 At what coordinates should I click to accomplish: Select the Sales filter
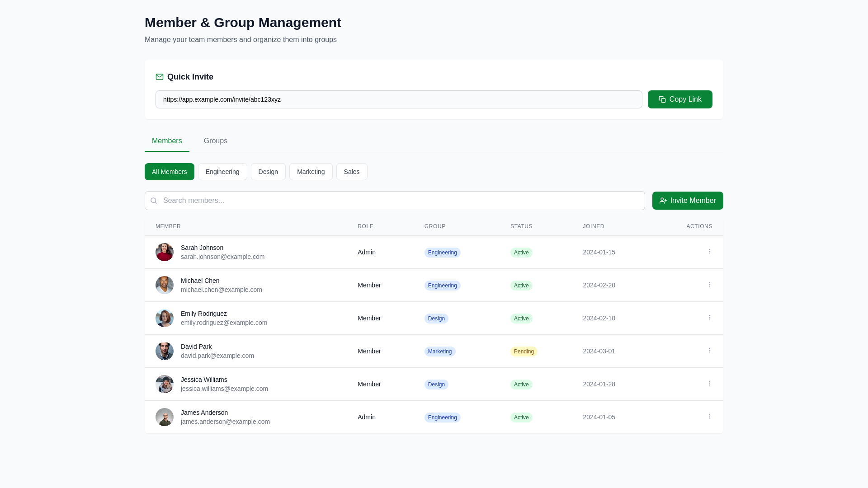(x=351, y=172)
